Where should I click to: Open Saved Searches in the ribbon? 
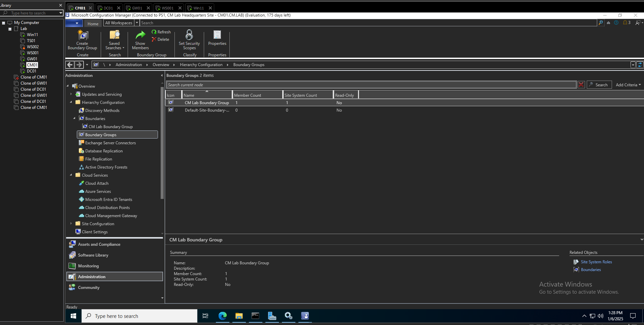115,40
